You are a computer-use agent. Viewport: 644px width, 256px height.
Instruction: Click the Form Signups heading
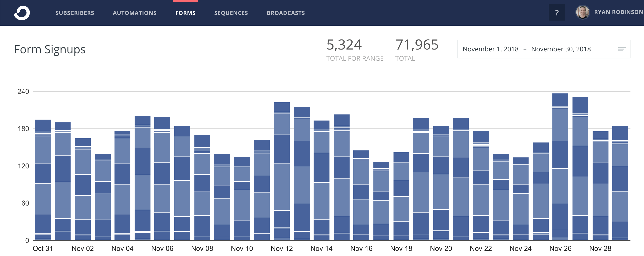pos(50,49)
